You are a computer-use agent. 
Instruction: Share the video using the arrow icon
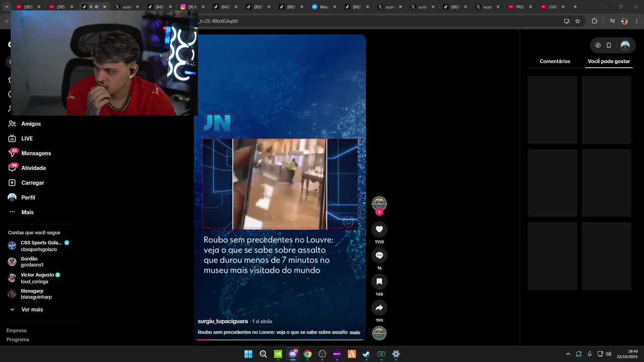click(x=379, y=308)
